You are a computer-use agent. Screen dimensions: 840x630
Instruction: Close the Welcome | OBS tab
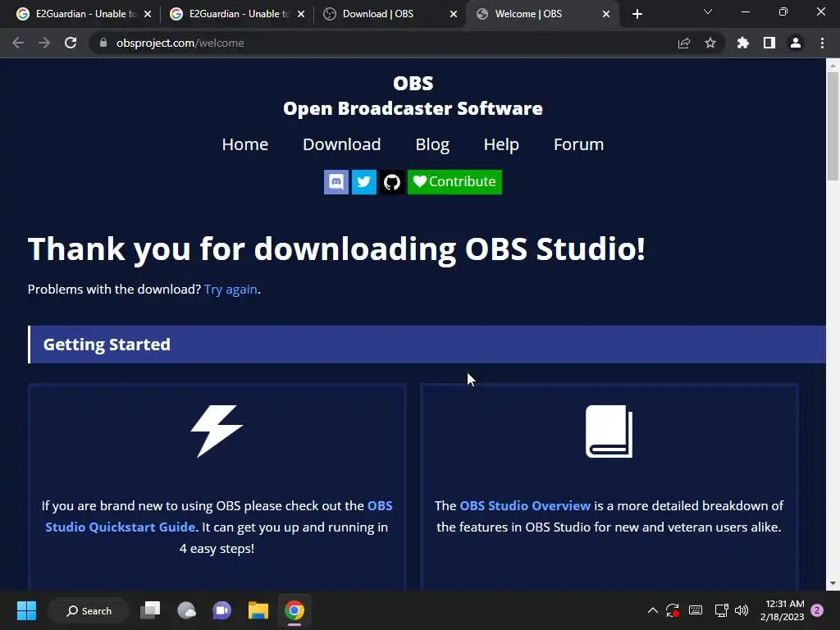coord(606,14)
